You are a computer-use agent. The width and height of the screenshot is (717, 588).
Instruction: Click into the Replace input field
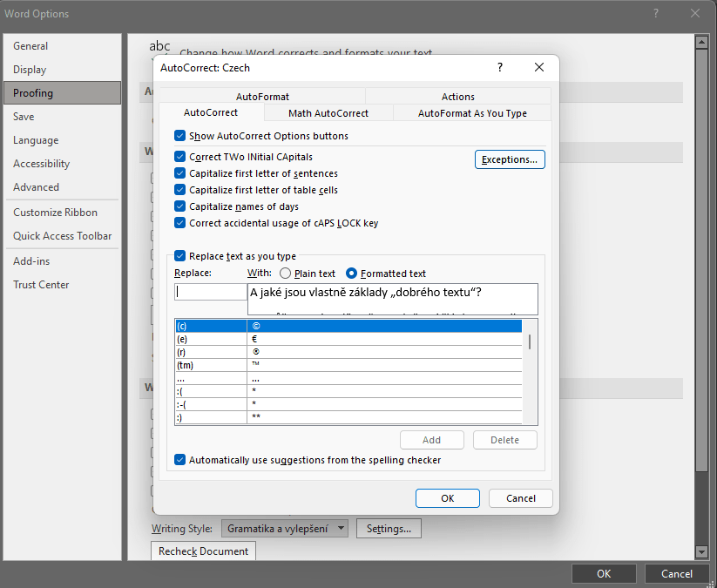210,293
